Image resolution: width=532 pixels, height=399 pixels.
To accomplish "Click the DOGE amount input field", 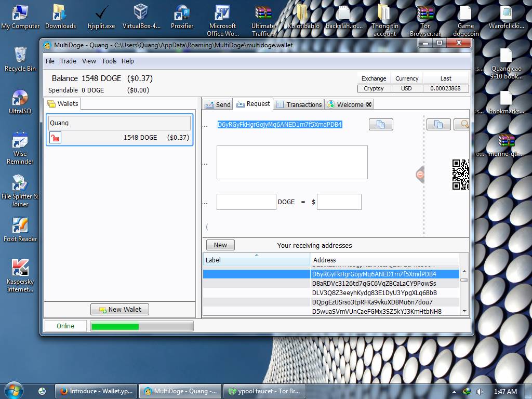I will pyautogui.click(x=246, y=202).
